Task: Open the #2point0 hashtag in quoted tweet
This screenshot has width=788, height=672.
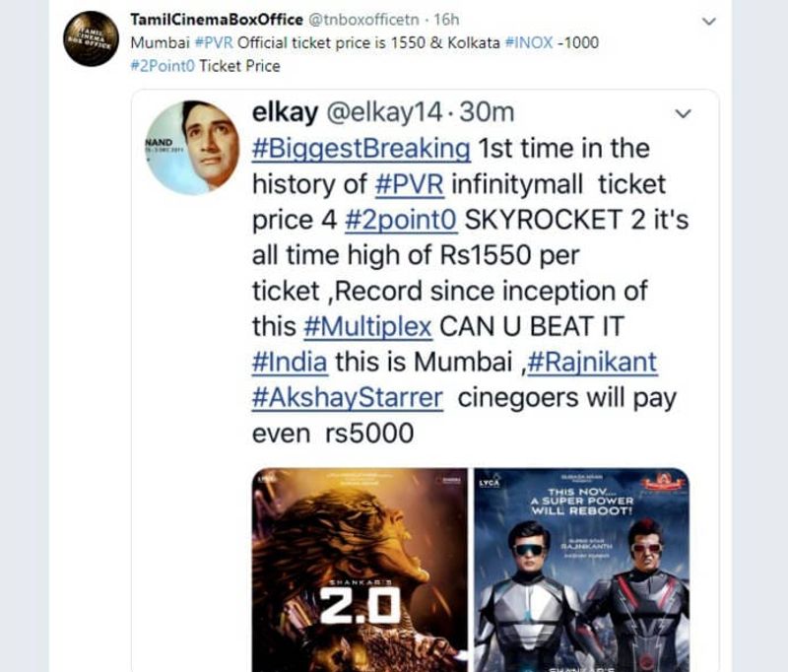Action: (x=401, y=220)
